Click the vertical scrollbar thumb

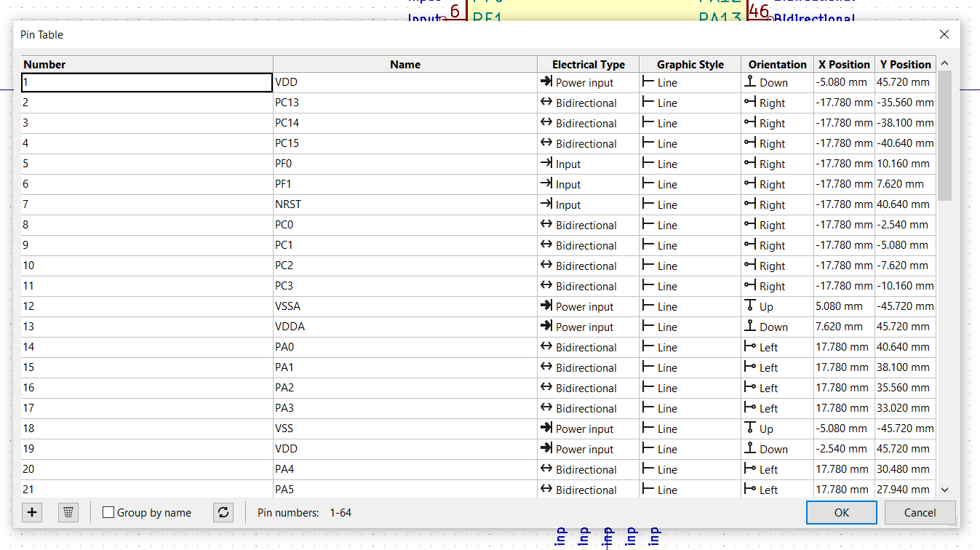click(944, 135)
